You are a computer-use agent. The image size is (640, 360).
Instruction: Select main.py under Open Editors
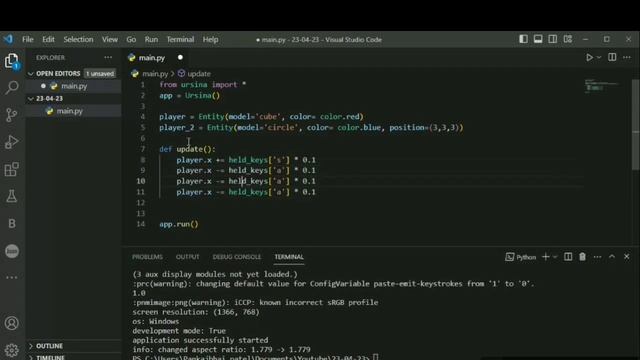pyautogui.click(x=74, y=86)
